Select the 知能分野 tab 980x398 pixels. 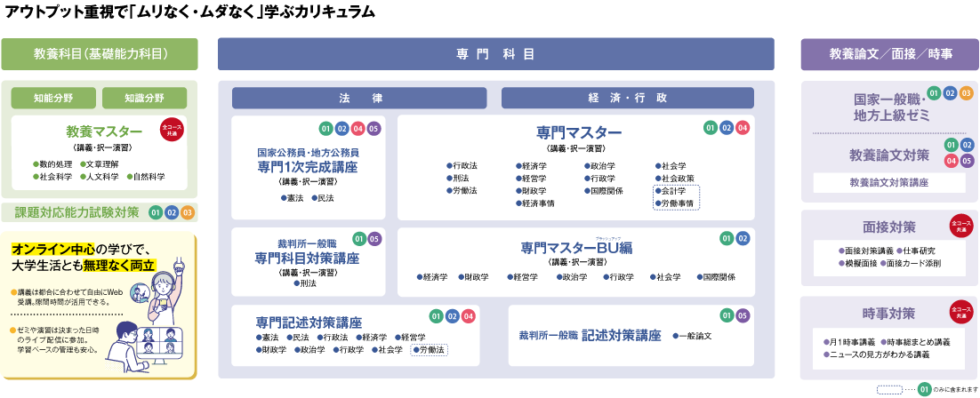pos(53,98)
